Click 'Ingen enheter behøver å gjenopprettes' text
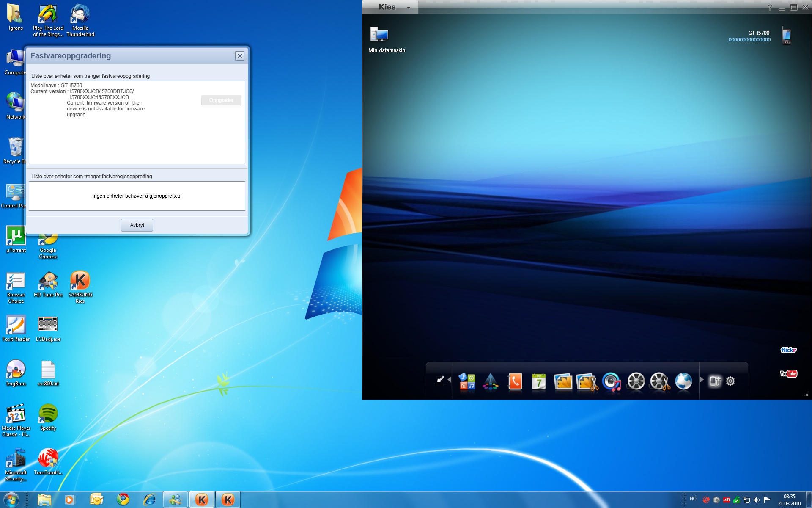 (137, 196)
